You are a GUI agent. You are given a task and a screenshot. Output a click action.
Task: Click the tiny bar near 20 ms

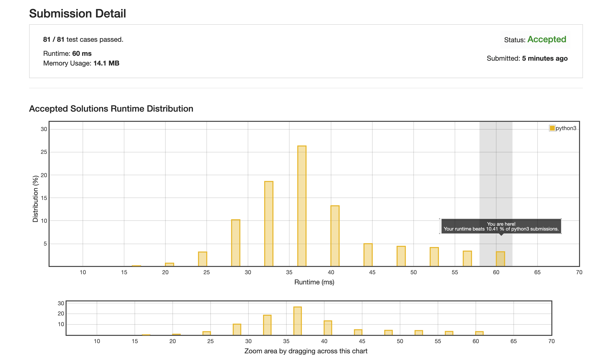pos(169,265)
